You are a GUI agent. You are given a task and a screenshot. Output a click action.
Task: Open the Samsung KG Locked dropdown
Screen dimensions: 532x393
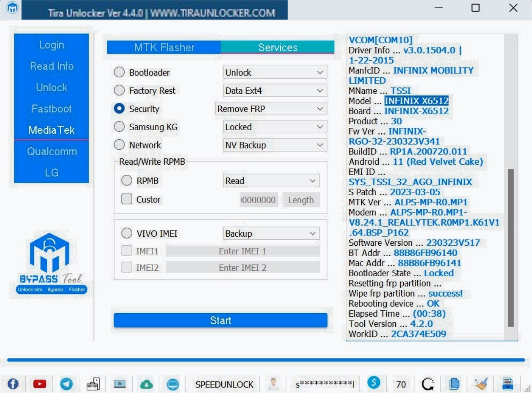[275, 127]
